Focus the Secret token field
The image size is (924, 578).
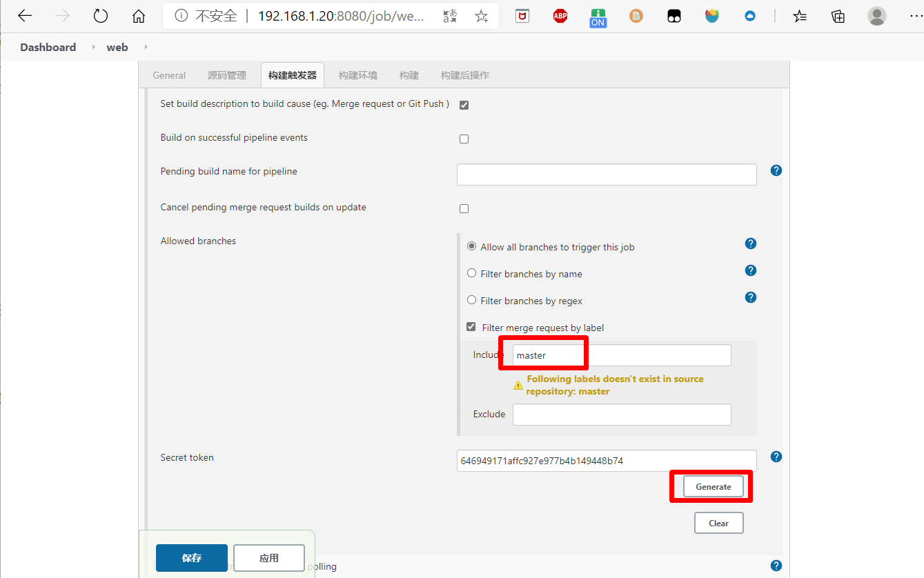pos(607,461)
